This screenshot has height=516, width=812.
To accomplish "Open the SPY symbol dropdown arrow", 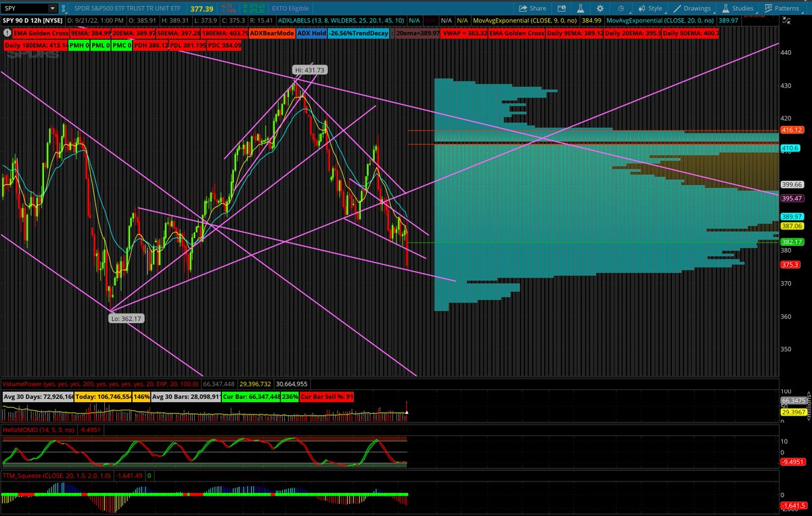I will click(x=53, y=9).
